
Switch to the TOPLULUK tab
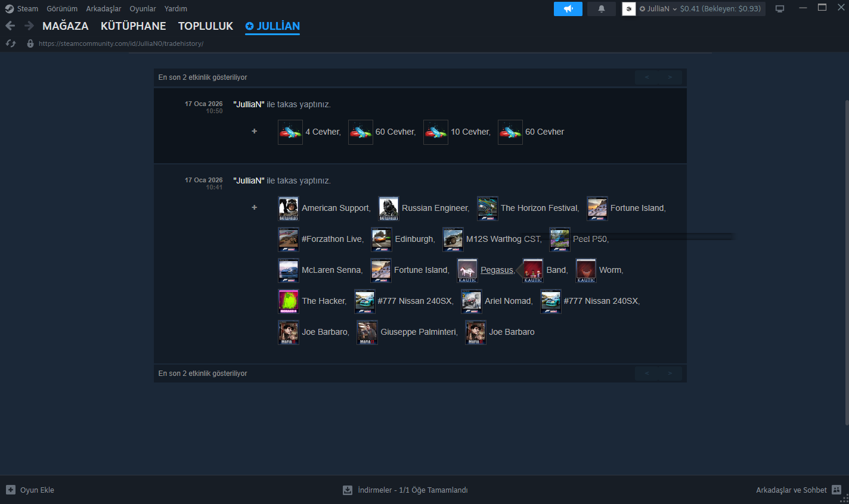click(206, 26)
